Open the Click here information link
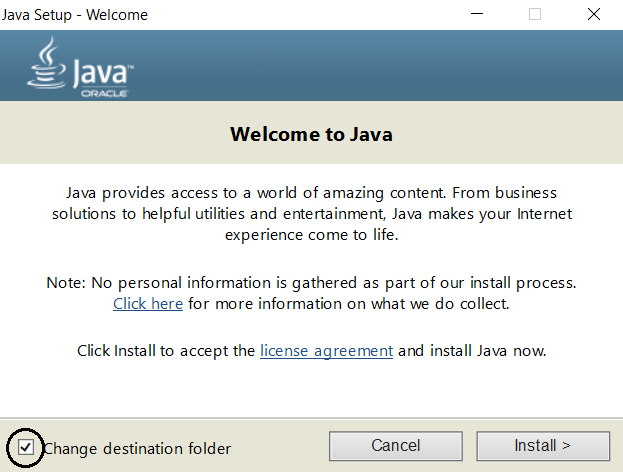Screen dimensions: 623x472 click(148, 303)
